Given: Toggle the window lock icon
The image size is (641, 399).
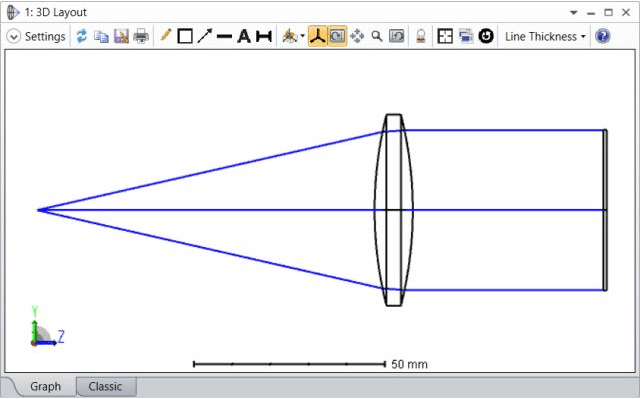Looking at the screenshot, I should 421,36.
